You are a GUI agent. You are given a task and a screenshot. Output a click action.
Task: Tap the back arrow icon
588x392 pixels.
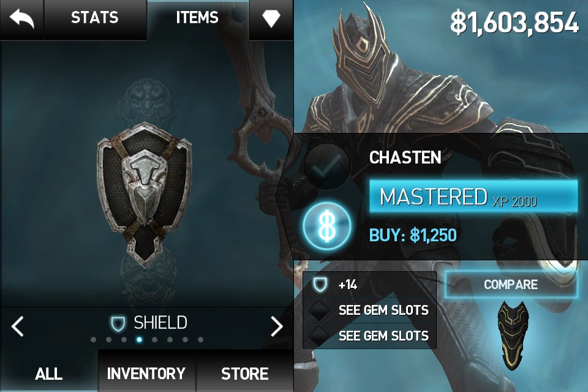click(x=21, y=18)
